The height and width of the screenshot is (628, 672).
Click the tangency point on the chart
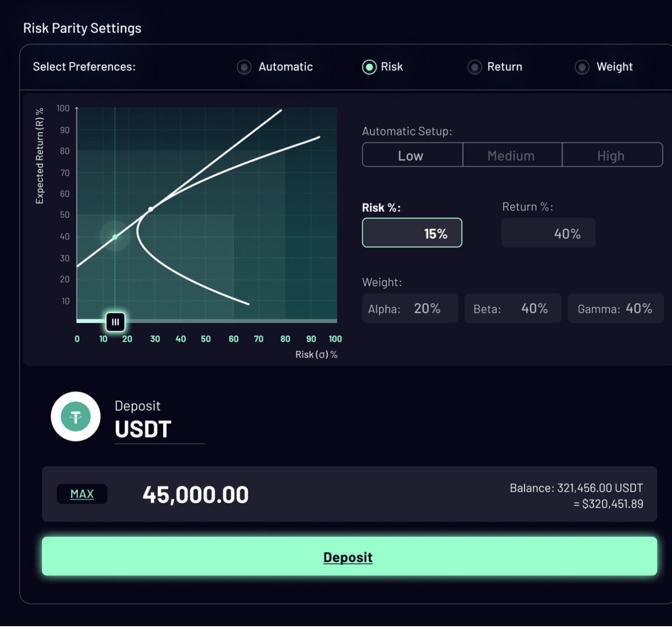(x=151, y=209)
